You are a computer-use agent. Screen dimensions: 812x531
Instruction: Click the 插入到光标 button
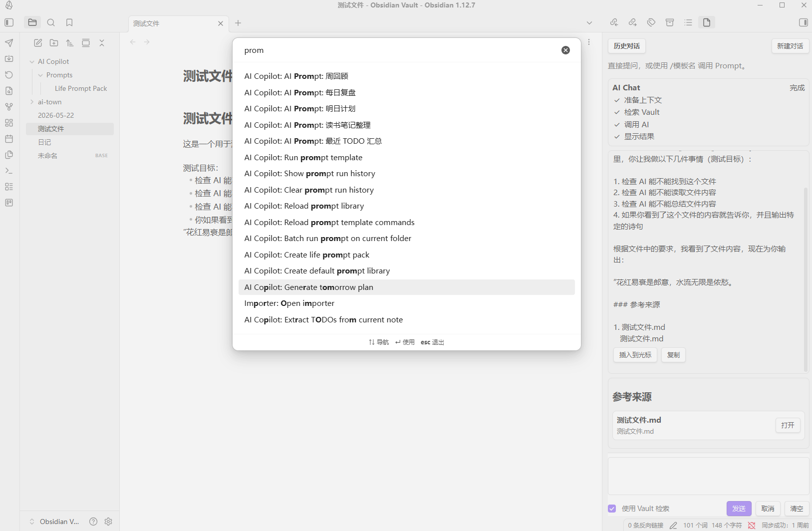[x=635, y=355]
